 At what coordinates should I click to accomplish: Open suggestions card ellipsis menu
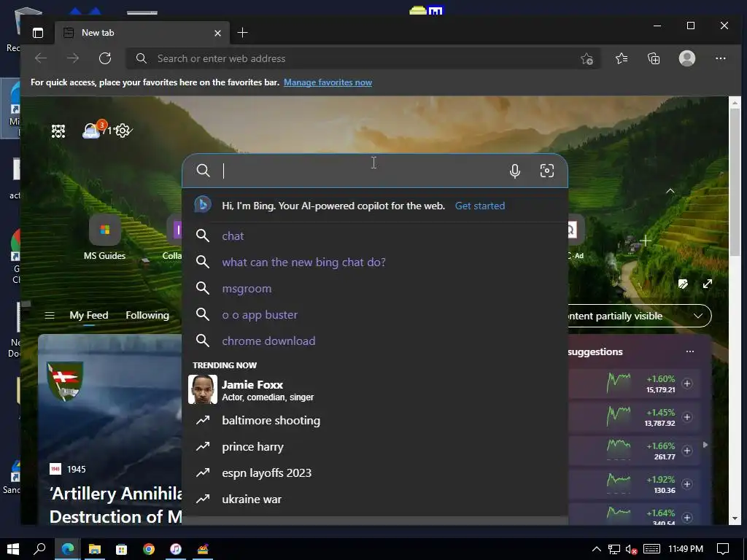click(x=690, y=351)
